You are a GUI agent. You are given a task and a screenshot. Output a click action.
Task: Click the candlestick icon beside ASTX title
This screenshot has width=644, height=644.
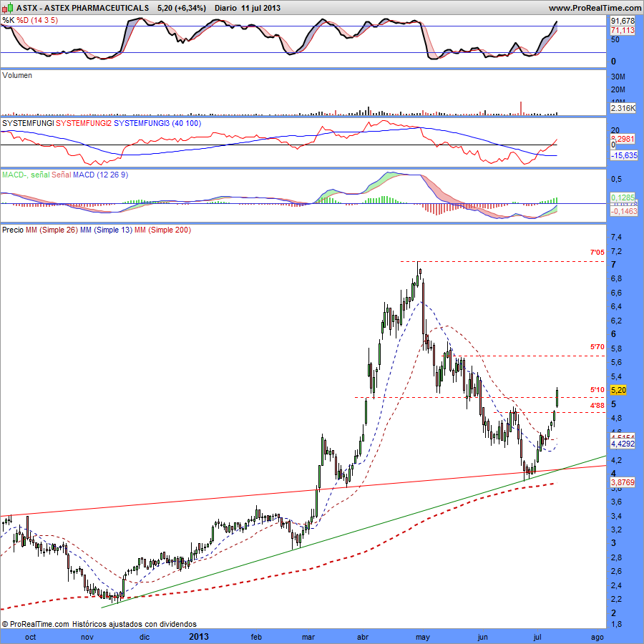click(8, 8)
